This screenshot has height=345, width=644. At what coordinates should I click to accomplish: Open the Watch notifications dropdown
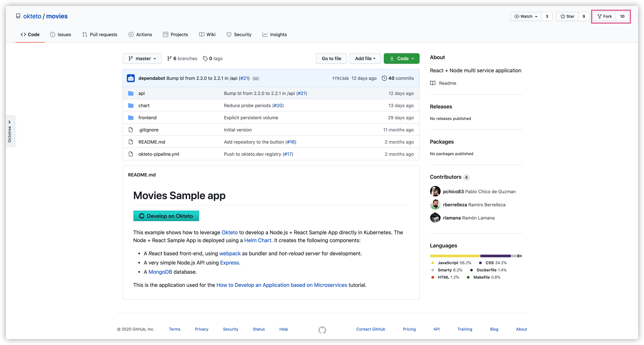[526, 16]
